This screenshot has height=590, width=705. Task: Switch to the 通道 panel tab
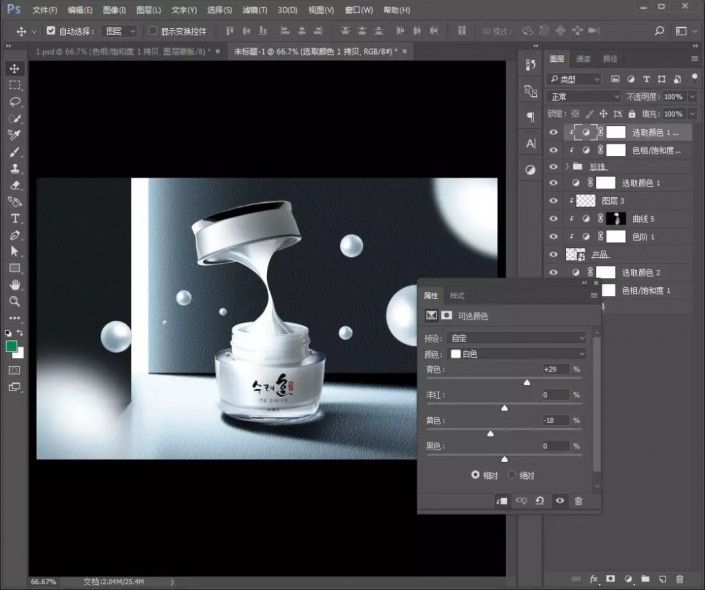point(584,59)
